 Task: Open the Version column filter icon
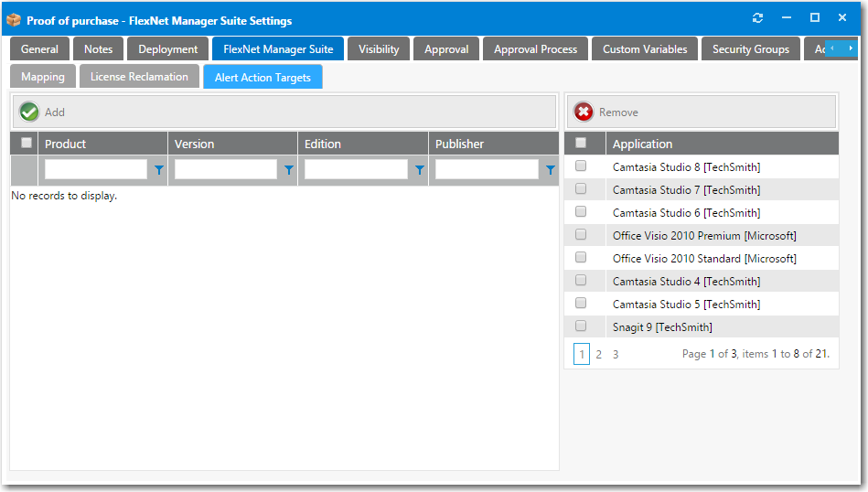click(289, 170)
